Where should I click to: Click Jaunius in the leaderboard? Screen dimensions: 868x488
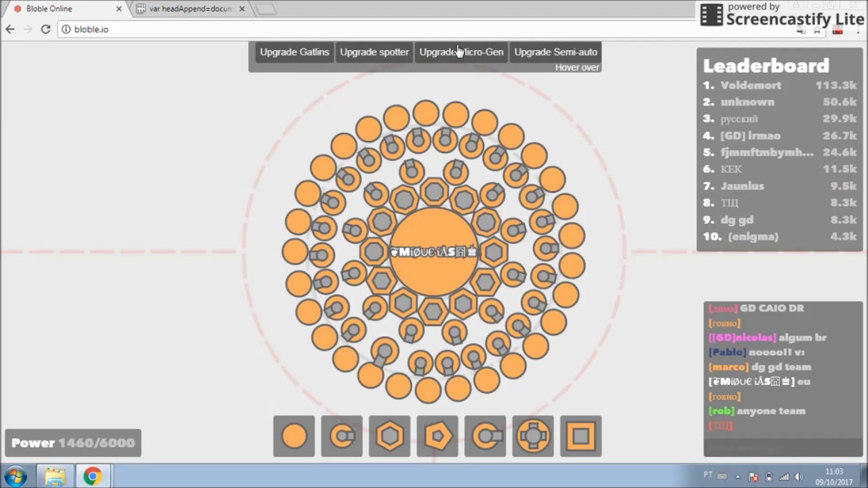pos(742,186)
